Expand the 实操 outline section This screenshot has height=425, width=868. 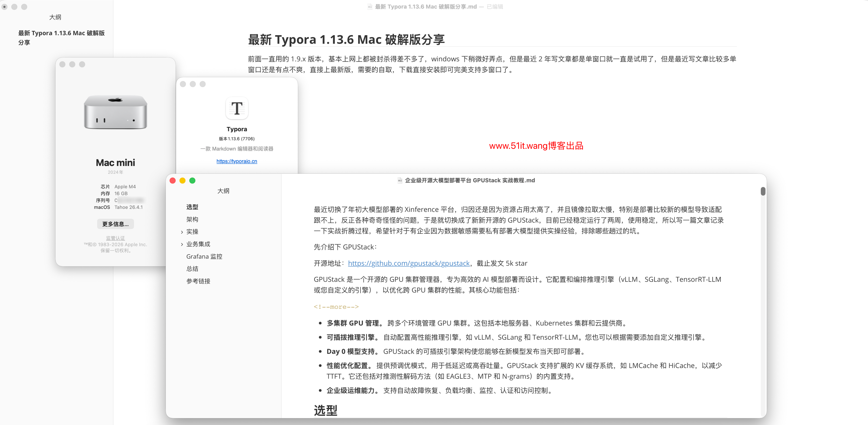tap(182, 232)
